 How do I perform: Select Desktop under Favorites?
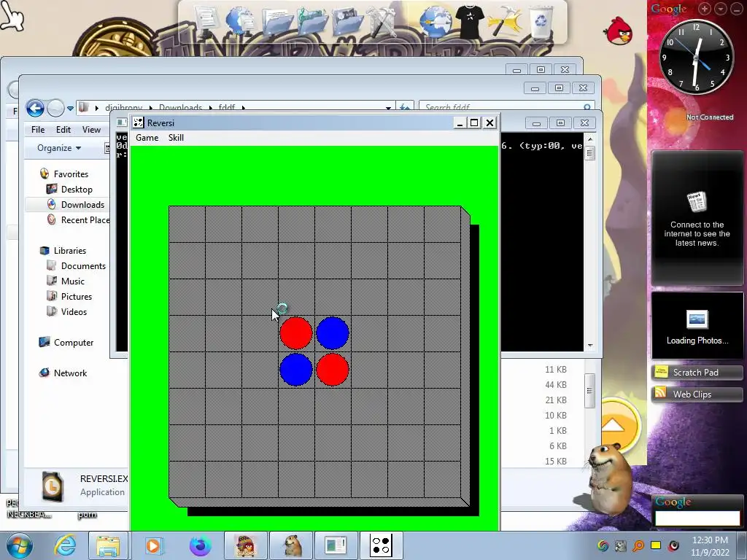pyautogui.click(x=76, y=189)
